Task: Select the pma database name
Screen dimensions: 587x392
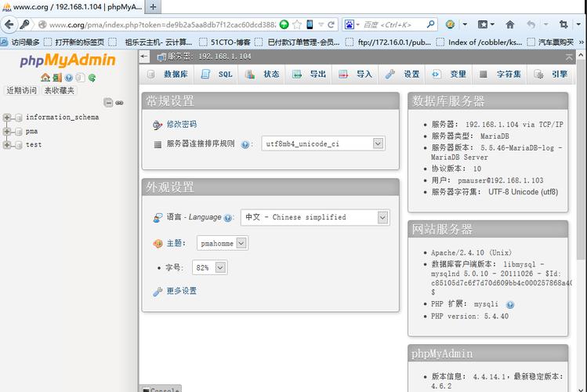Action: point(32,131)
